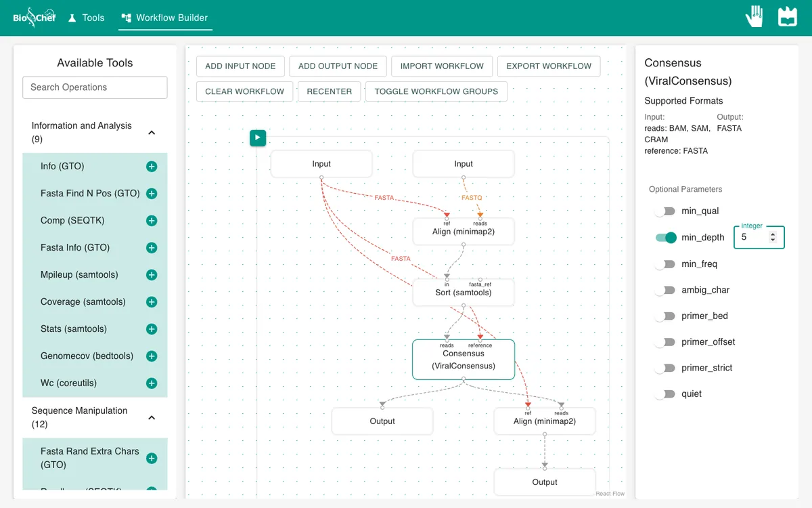The height and width of the screenshot is (508, 812).
Task: Switch to Workflow Builder tab
Action: 165,18
